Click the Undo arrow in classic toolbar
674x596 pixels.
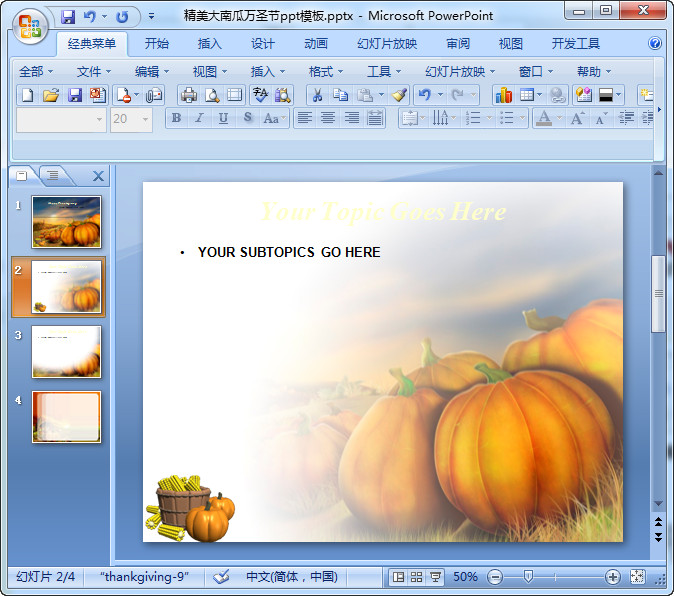tap(425, 95)
